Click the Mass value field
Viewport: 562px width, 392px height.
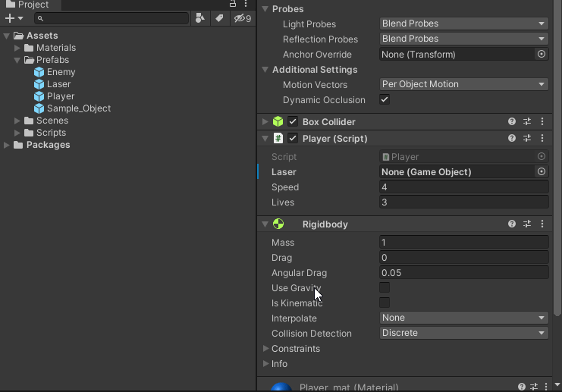[464, 243]
